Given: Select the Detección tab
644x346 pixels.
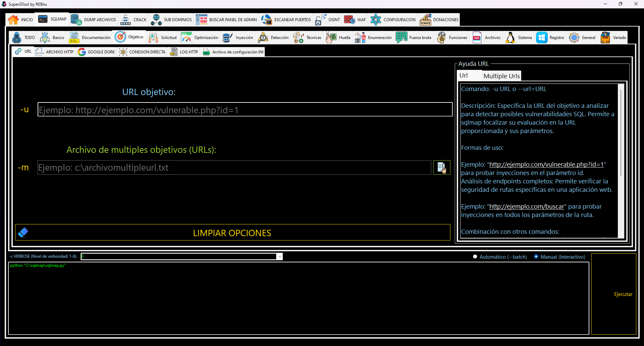Looking at the screenshot, I should click(x=273, y=38).
